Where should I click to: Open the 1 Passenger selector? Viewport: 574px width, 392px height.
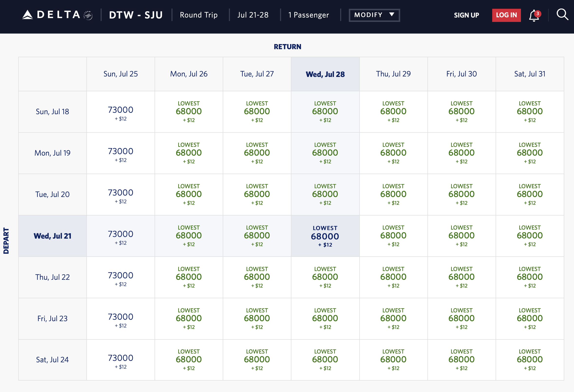(308, 15)
